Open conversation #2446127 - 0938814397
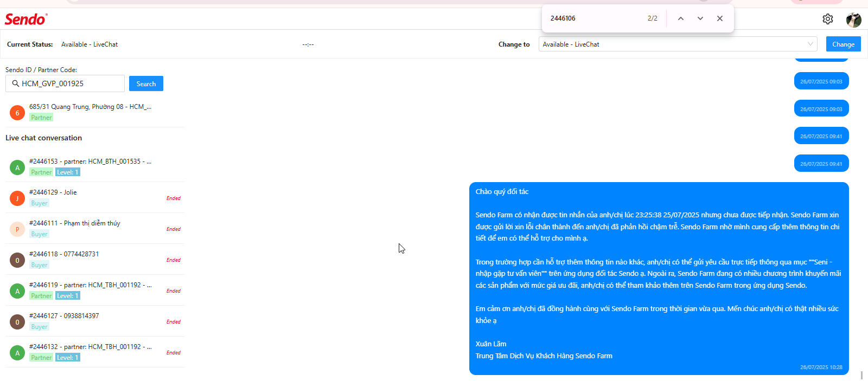The image size is (868, 381). [95, 321]
